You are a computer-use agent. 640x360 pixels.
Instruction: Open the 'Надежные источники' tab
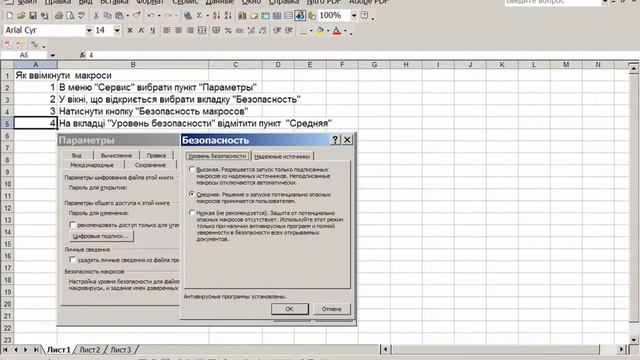pyautogui.click(x=282, y=156)
